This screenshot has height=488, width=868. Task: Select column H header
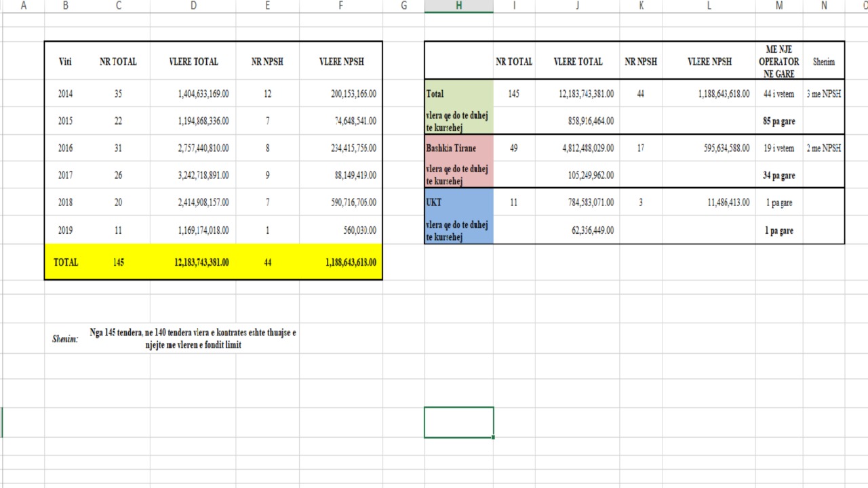coord(458,6)
